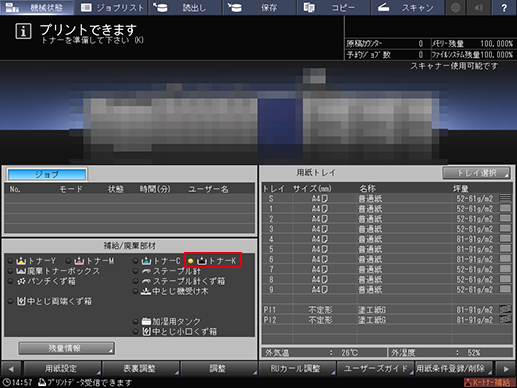Click the speaker sound icon

[x=479, y=8]
